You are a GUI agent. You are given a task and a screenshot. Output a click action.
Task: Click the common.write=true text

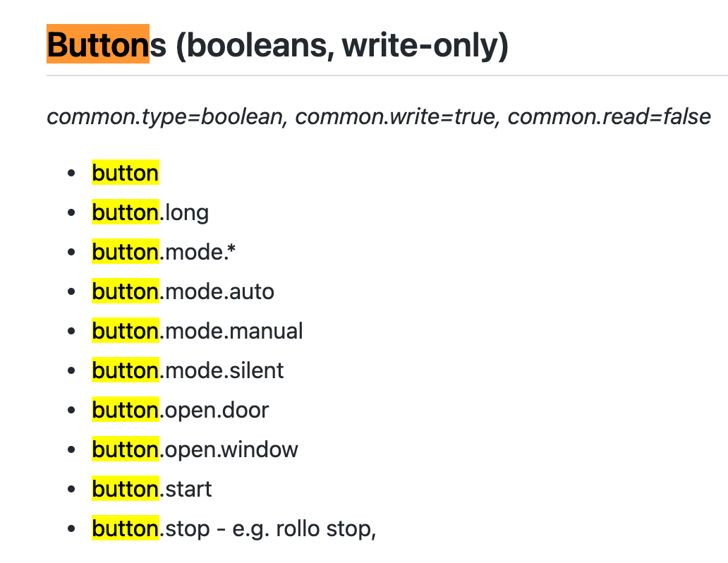(397, 116)
